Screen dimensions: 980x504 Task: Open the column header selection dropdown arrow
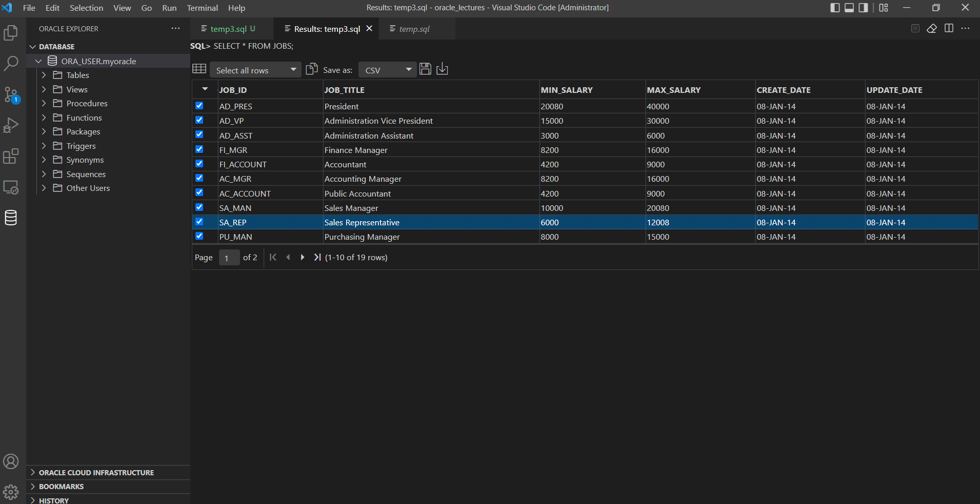coord(205,89)
